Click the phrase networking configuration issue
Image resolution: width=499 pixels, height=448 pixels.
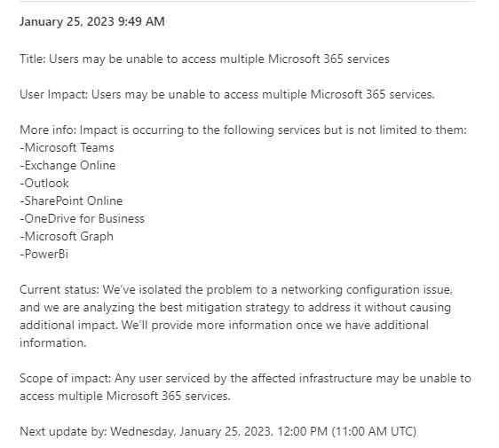[367, 290]
